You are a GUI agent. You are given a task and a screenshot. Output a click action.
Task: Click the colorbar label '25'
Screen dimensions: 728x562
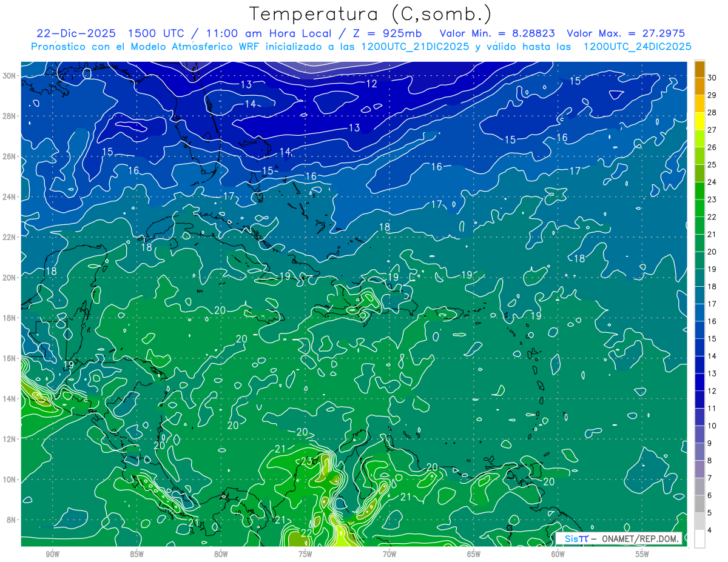[712, 164]
